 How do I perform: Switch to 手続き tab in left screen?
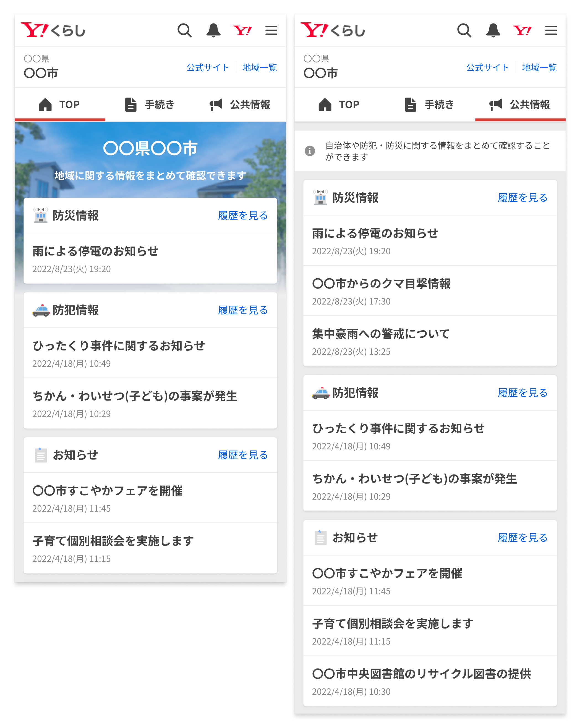150,105
